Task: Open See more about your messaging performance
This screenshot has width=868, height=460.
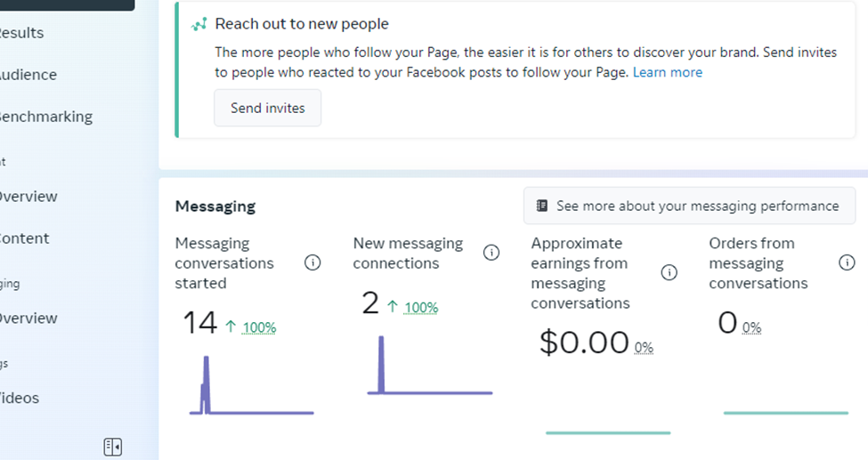Action: (689, 206)
